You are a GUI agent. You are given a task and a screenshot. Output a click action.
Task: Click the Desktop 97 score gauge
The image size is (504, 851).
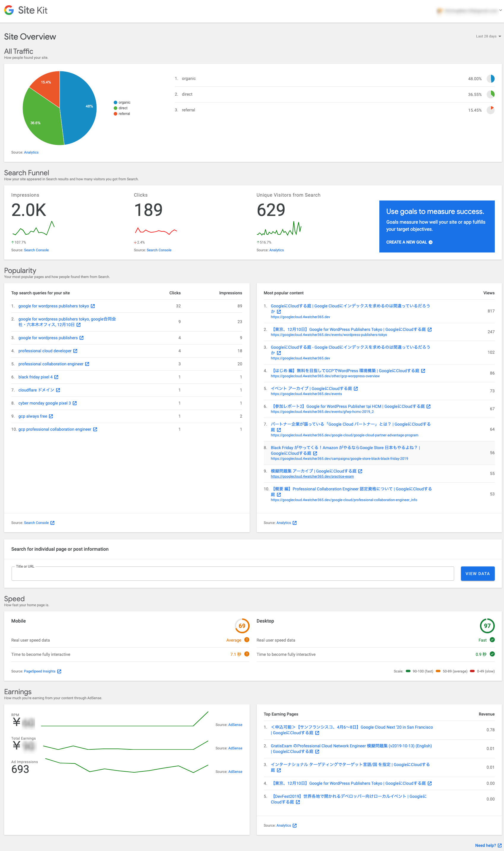pos(487,626)
